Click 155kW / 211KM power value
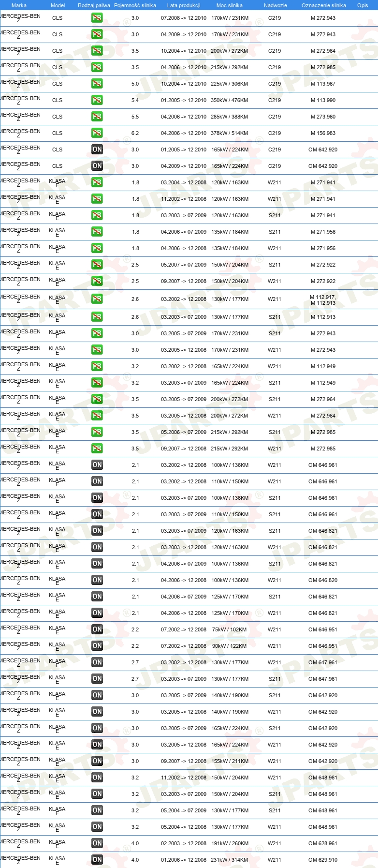Image resolution: width=378 pixels, height=868 pixels. pos(230,761)
